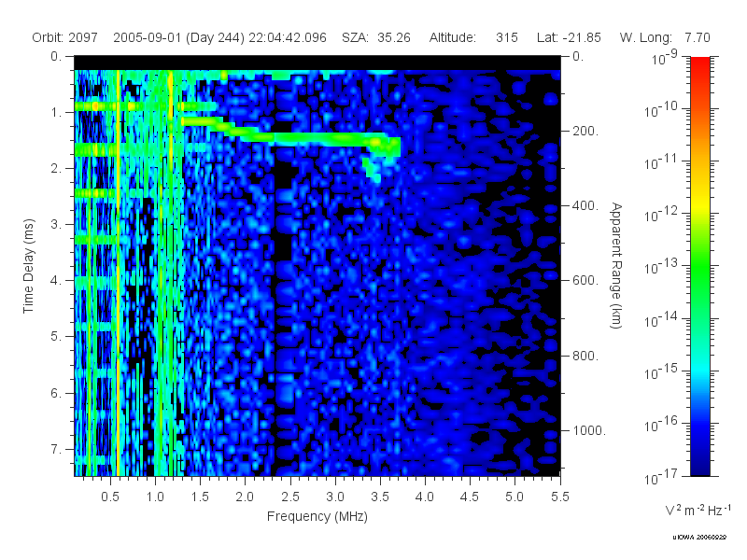Click the 10^-13 colorbar label

coord(660,267)
